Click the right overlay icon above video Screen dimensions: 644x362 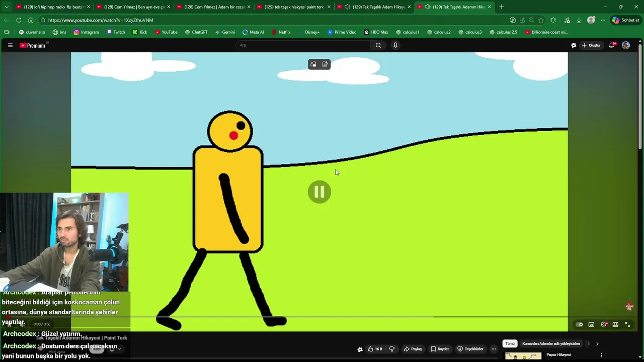(x=325, y=64)
